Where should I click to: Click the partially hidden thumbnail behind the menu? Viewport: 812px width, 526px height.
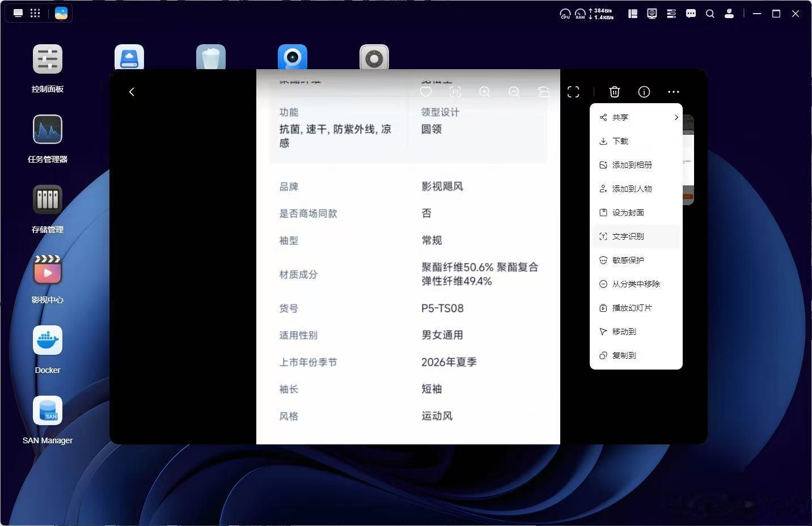tap(688, 160)
